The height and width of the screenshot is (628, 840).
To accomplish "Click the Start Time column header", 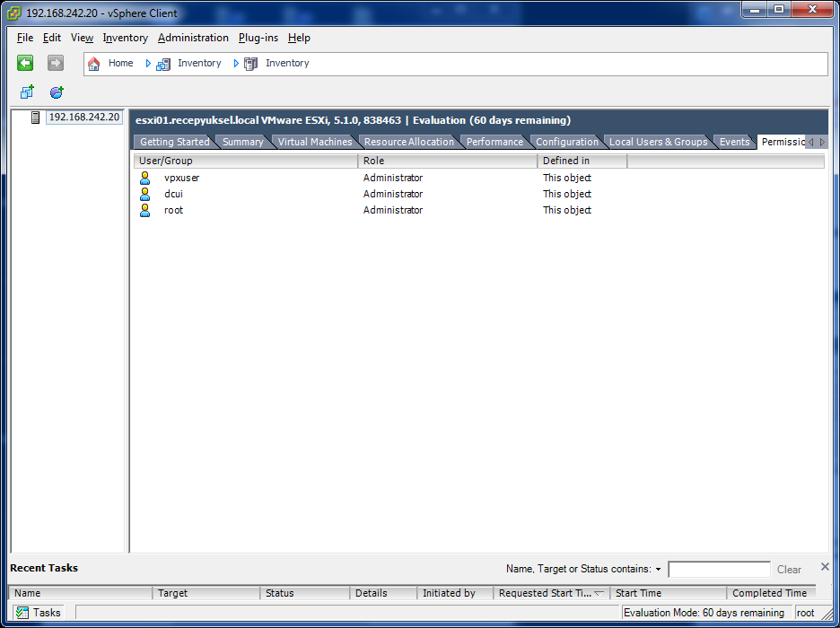I will [x=669, y=593].
